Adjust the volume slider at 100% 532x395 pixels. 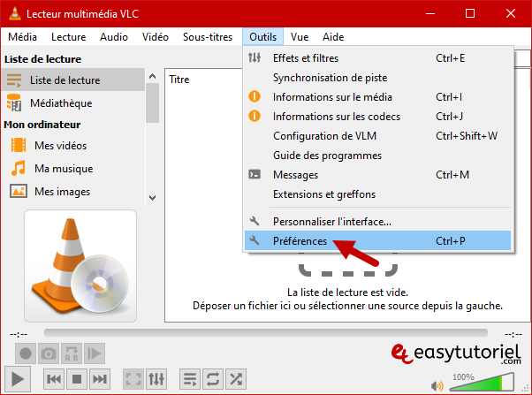482,382
